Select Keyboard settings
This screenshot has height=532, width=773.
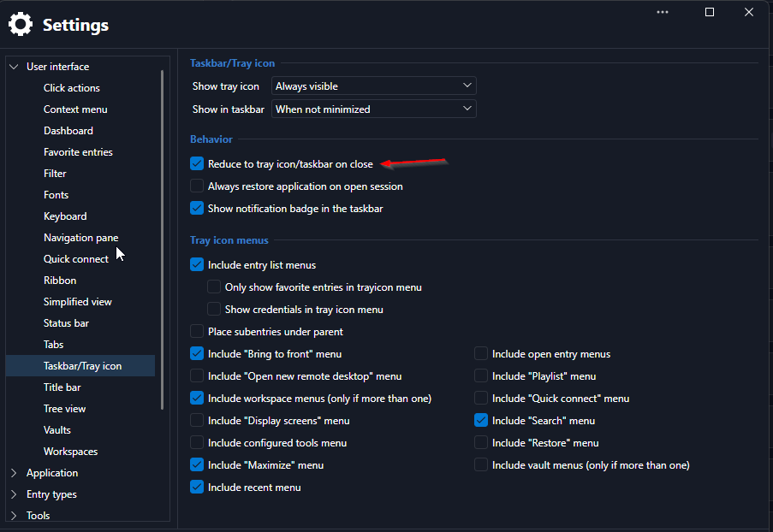(x=65, y=216)
